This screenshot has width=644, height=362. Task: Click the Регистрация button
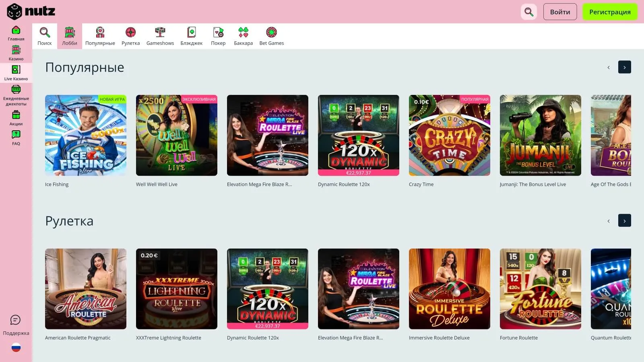tap(610, 12)
